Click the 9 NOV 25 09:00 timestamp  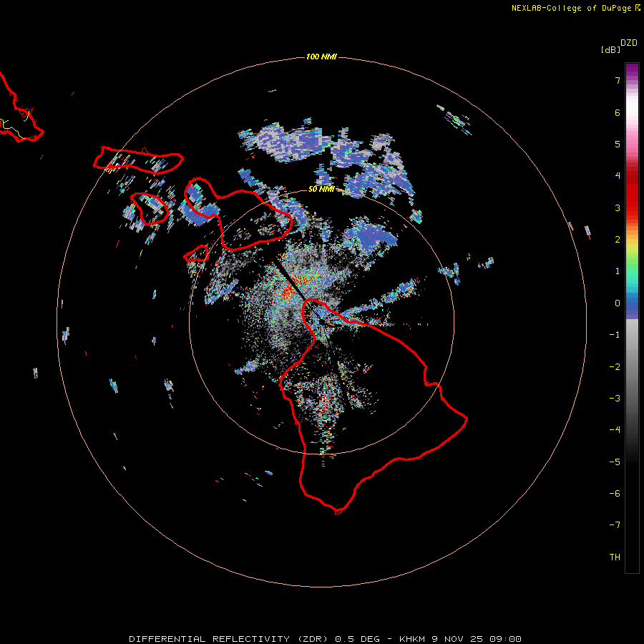click(x=477, y=639)
